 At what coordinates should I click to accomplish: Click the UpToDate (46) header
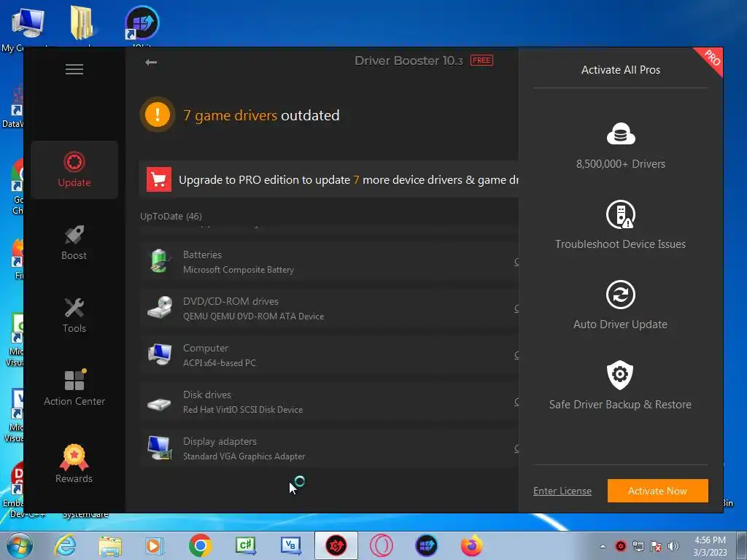[x=171, y=216]
